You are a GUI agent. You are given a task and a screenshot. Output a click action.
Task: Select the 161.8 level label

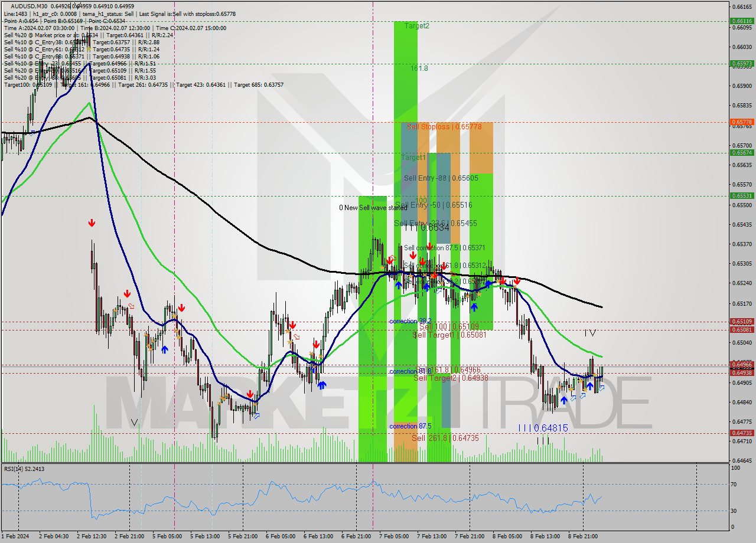(419, 68)
